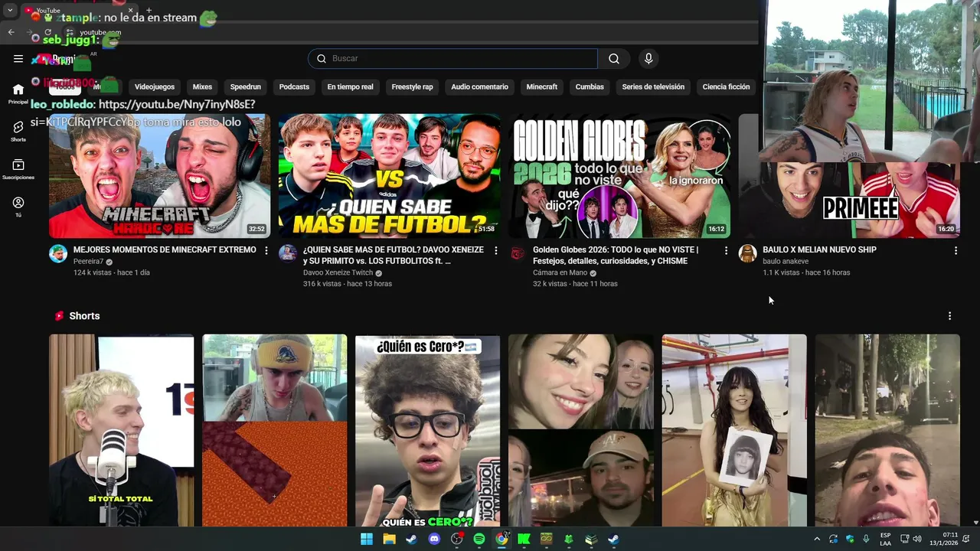Visit Davoo Xeneize Twitch channel link
Image resolution: width=980 pixels, height=551 pixels.
pyautogui.click(x=338, y=272)
